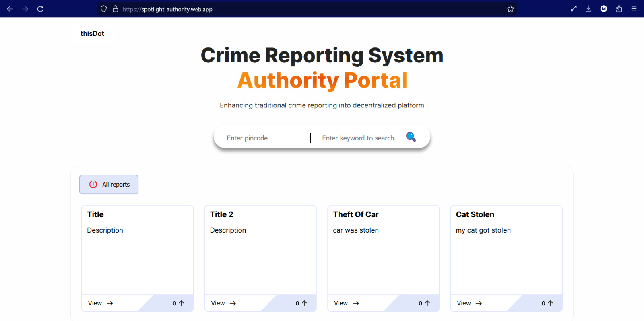The image size is (644, 321).
Task: Select the All reports tab
Action: click(109, 184)
